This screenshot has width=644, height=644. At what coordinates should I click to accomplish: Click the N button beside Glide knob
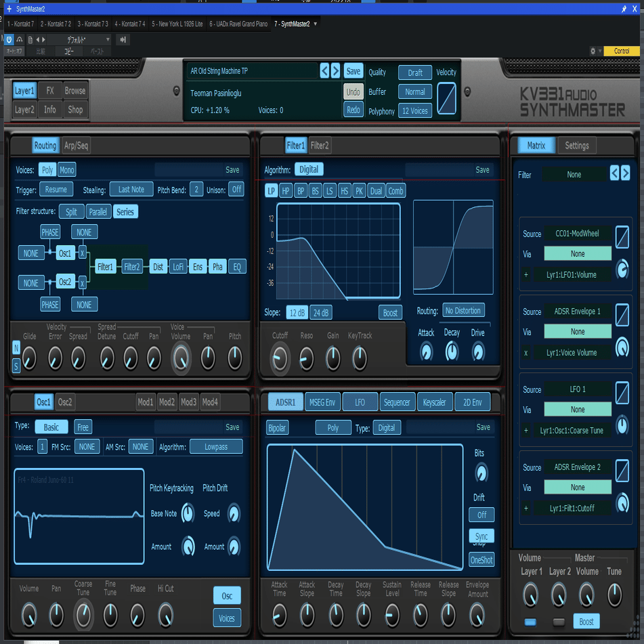(16, 348)
